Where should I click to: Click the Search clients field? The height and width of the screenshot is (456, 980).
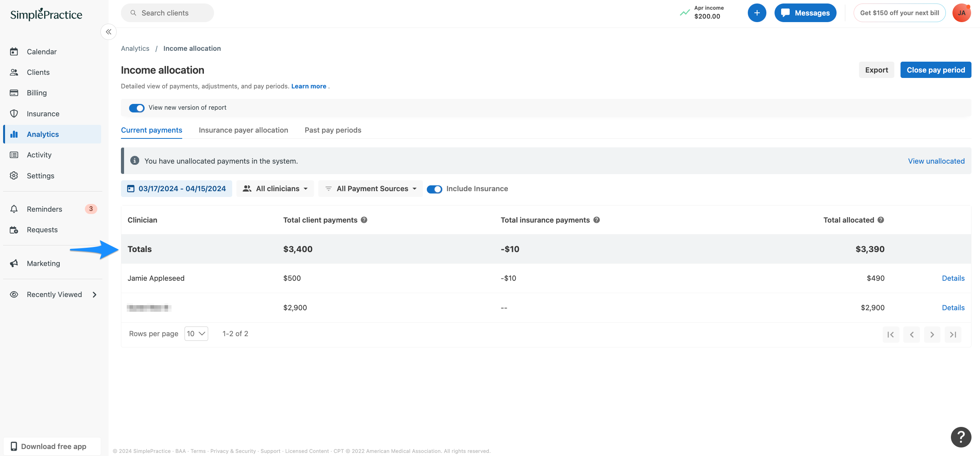[167, 13]
